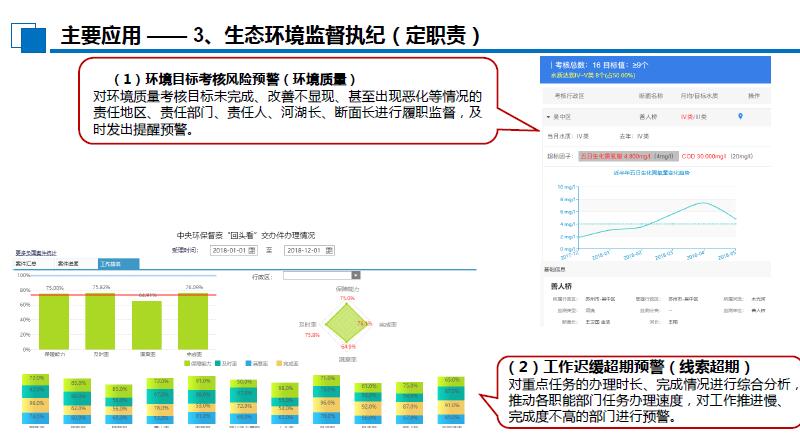Click the blue square slide title icon
This screenshot has width=800, height=446.
pos(32,38)
